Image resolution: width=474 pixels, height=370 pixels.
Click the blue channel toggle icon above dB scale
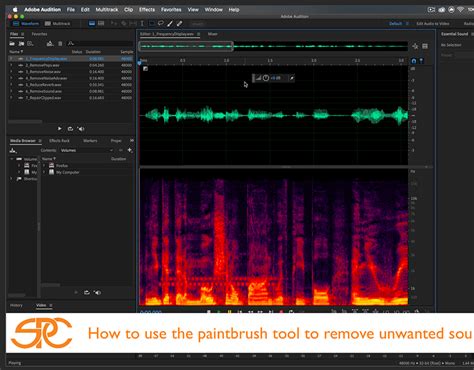click(414, 61)
